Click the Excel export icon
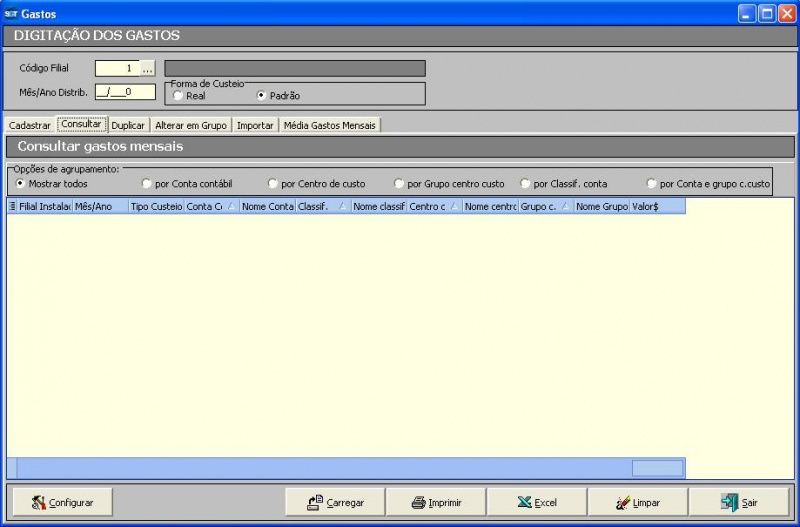The width and height of the screenshot is (800, 527). pyautogui.click(x=524, y=503)
